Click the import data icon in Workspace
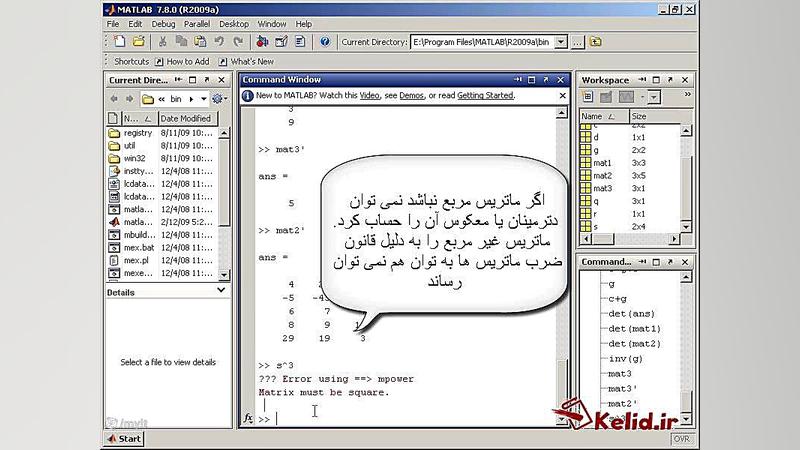Screen dimensions: 800x450 (606, 96)
